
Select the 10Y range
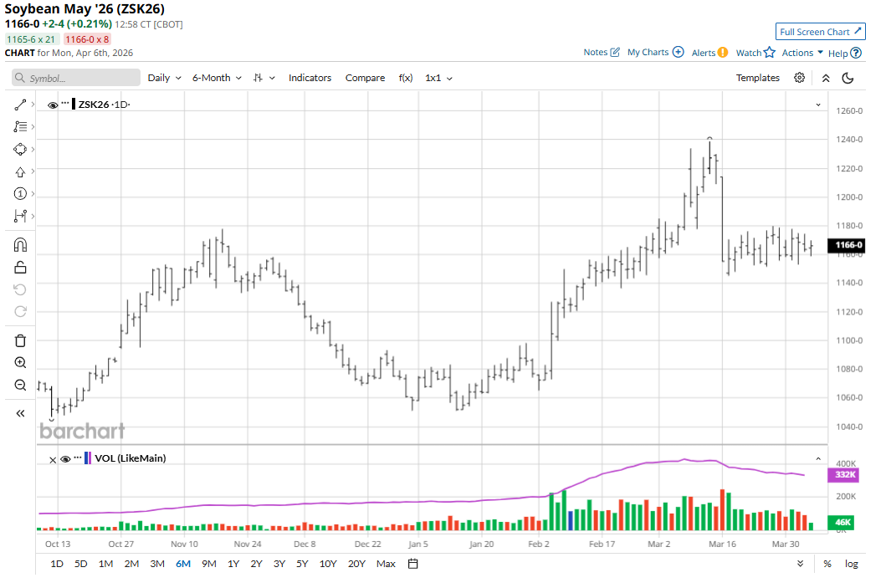[x=328, y=564]
